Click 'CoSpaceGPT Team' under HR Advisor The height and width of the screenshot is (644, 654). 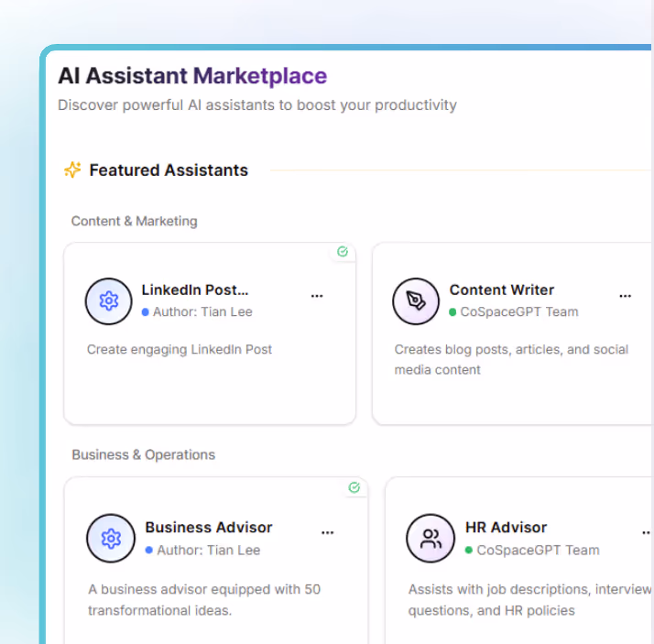[538, 551]
